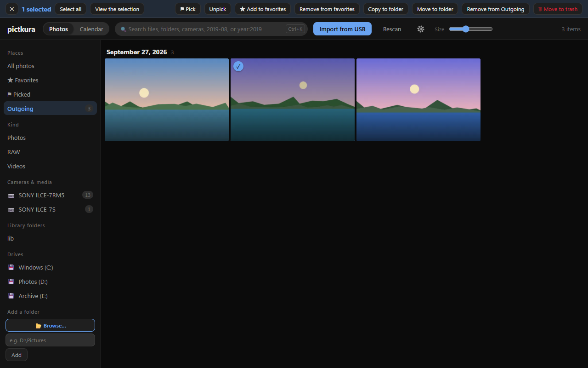Clear selection with the X icon
Image resolution: width=588 pixels, height=368 pixels.
coord(12,9)
